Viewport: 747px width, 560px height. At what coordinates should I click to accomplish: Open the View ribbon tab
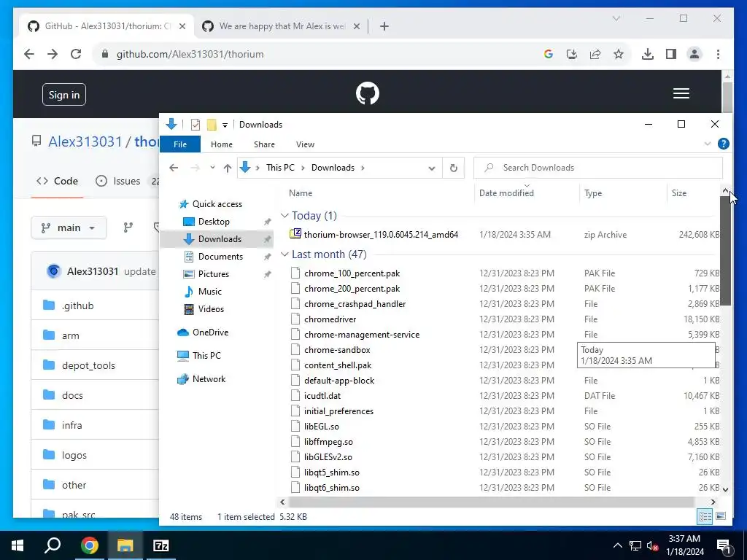coord(305,144)
